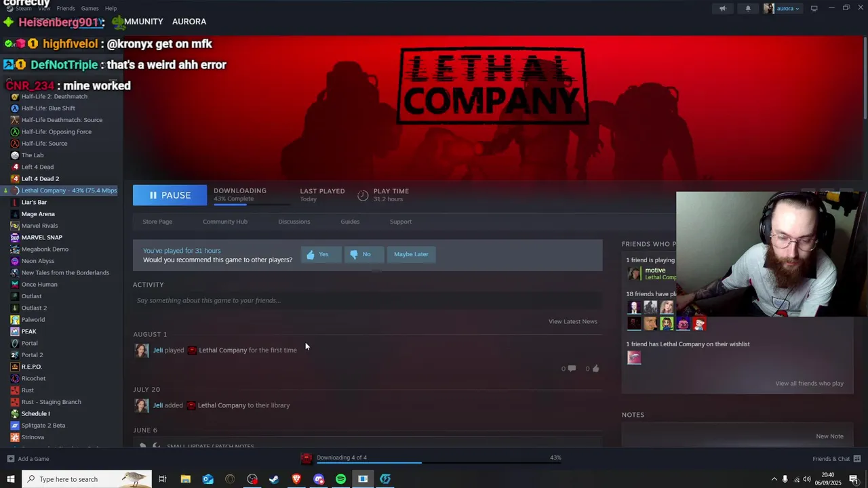Open View all friends who play
868x488 pixels.
coord(809,384)
